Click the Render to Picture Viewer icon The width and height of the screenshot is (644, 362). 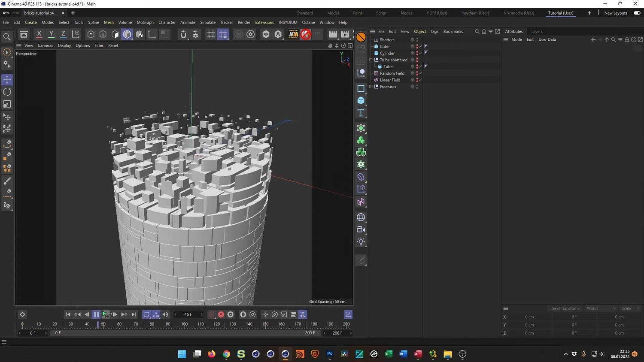click(x=345, y=34)
